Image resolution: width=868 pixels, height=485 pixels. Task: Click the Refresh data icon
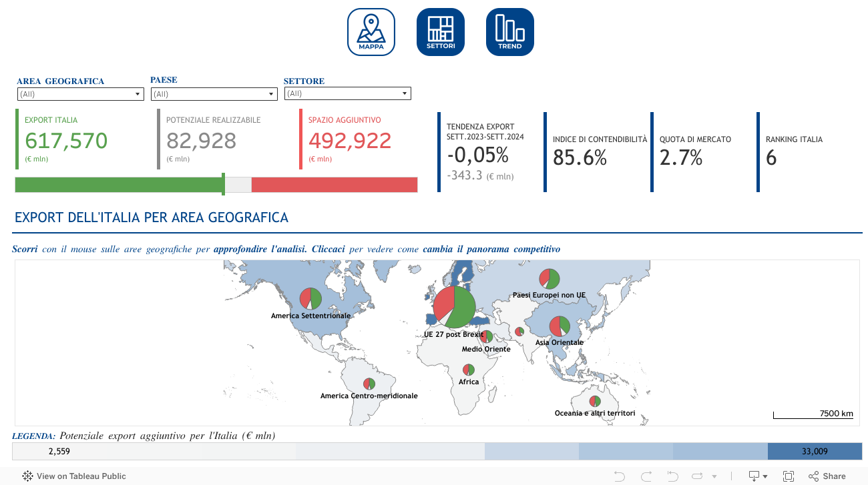point(698,476)
